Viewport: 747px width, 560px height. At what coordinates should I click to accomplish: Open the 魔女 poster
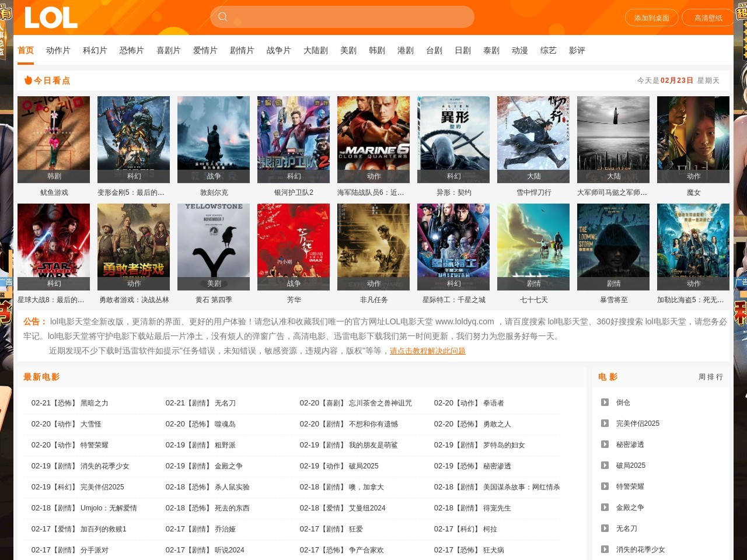(693, 139)
